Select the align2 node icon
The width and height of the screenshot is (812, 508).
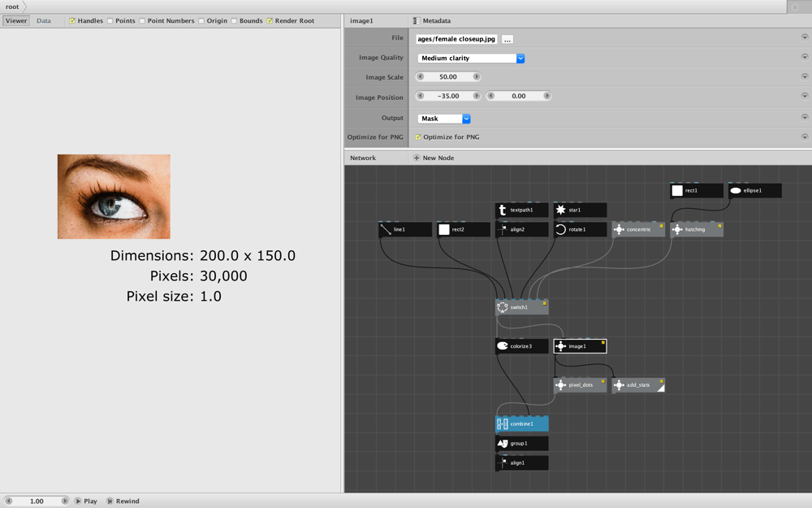click(503, 229)
